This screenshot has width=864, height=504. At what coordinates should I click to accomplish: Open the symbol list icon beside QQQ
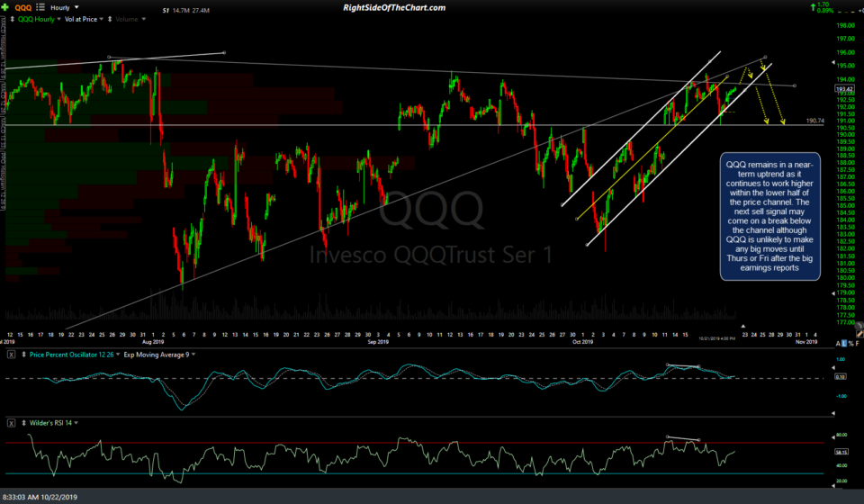pos(40,7)
